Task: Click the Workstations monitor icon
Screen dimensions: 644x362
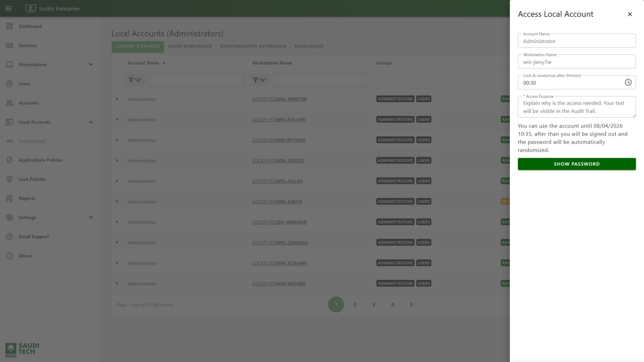Action: 9,65
